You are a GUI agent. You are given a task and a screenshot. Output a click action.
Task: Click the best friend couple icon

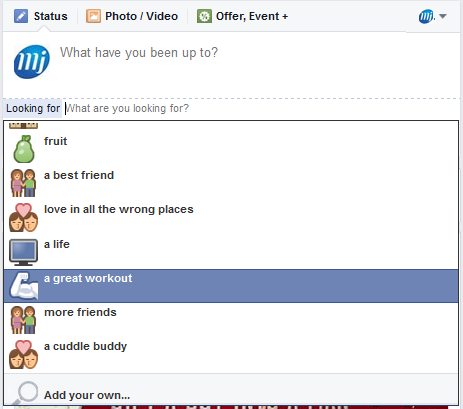23,183
